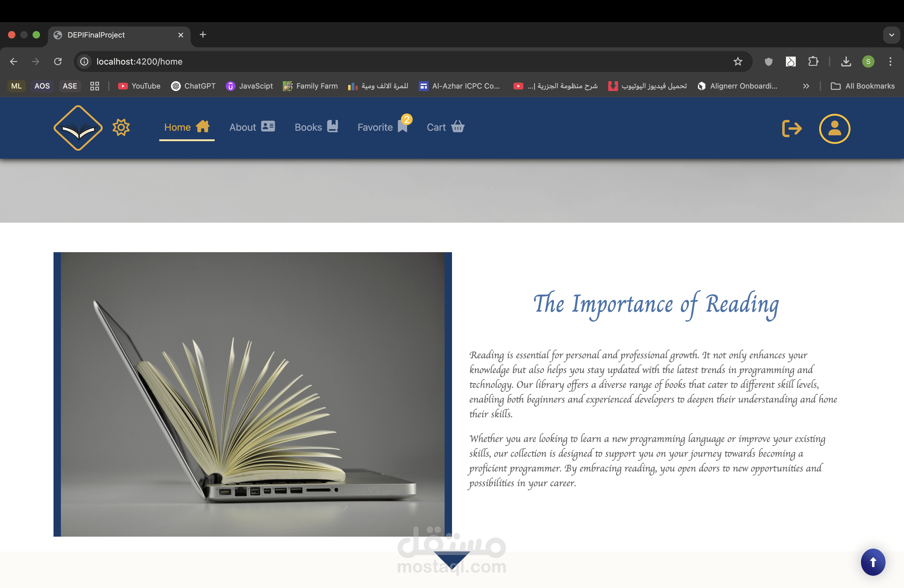The width and height of the screenshot is (904, 588).
Task: Open the user profile avatar icon
Action: 835,128
